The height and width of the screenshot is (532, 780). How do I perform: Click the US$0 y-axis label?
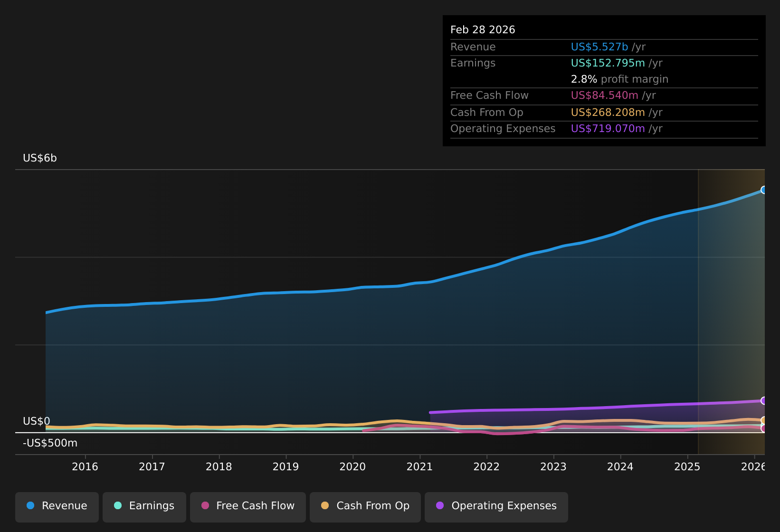pos(37,421)
